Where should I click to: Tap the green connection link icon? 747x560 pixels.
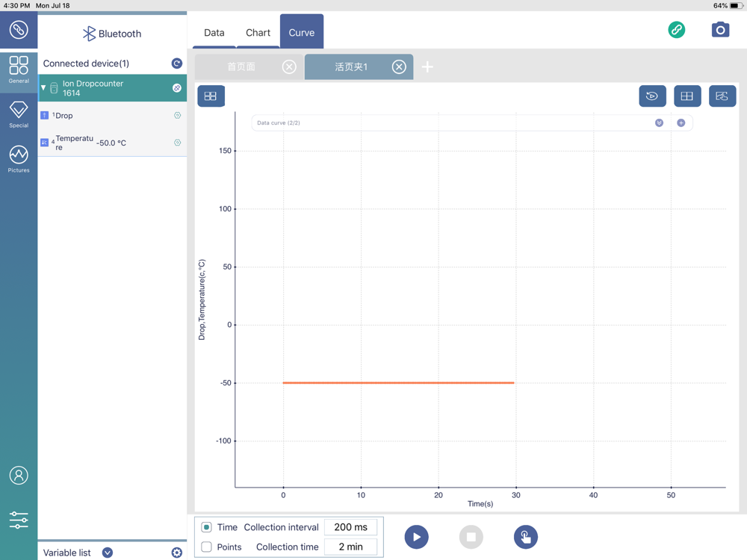click(x=677, y=30)
